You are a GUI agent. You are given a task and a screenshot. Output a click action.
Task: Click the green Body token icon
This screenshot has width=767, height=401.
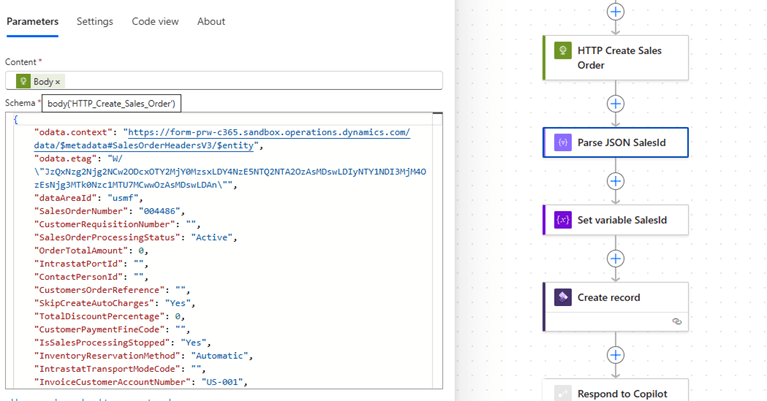coord(22,81)
